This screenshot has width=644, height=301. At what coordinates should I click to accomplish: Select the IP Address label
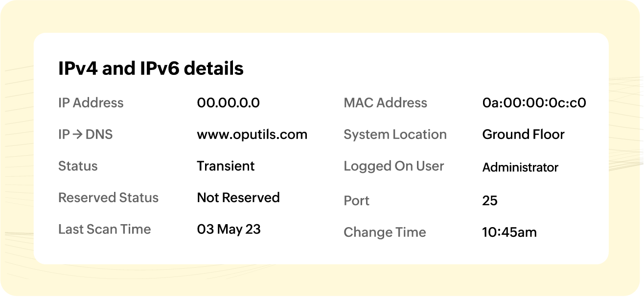91,103
